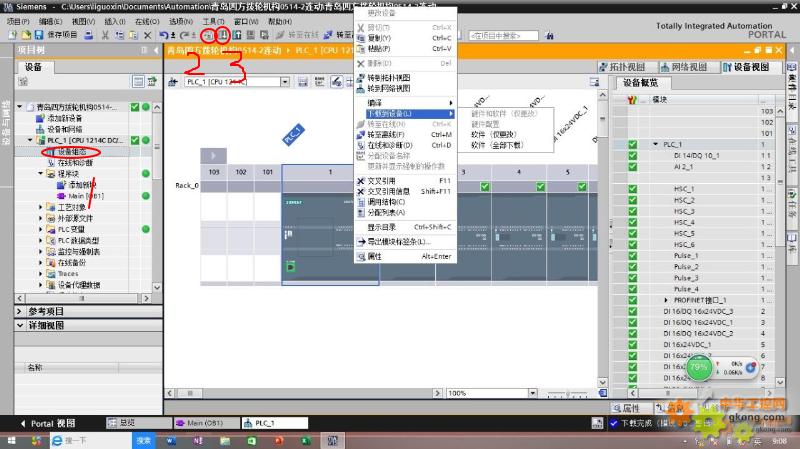Click the green check icon in the Pulse_1 row

[633, 256]
